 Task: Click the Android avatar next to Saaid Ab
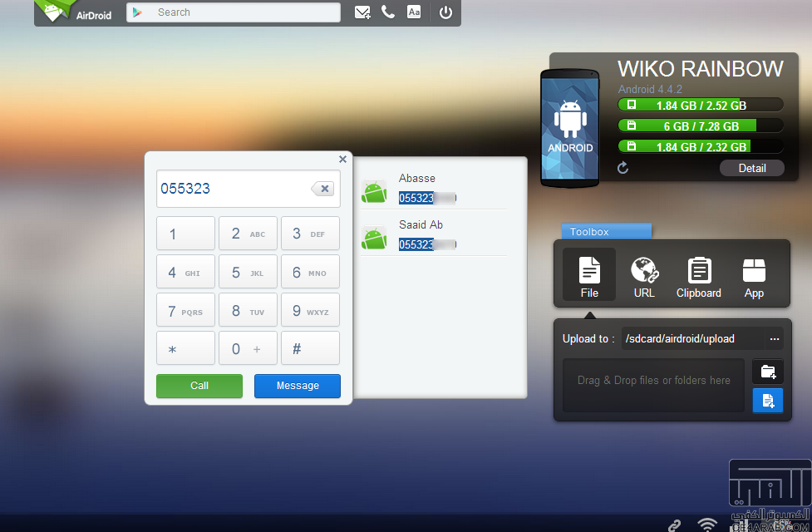point(374,238)
